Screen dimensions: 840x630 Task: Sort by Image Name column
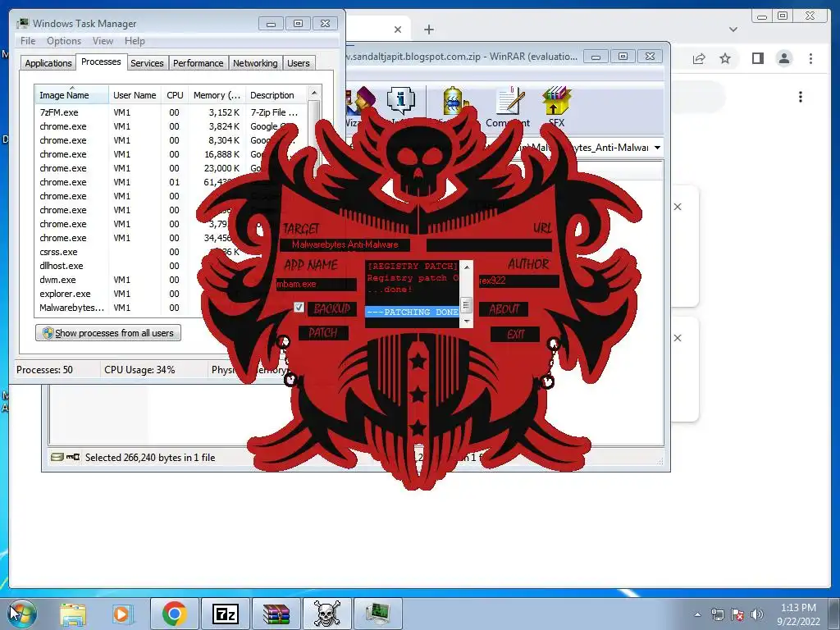71,95
